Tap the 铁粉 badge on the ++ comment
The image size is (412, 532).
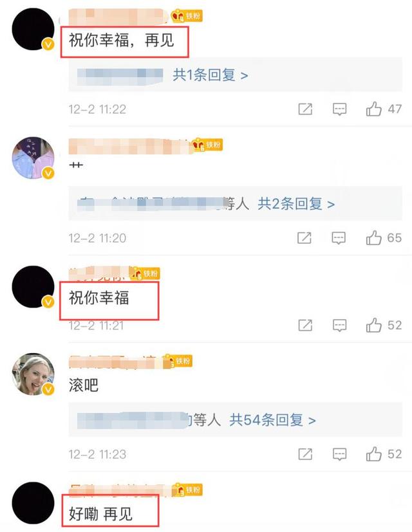coord(207,145)
